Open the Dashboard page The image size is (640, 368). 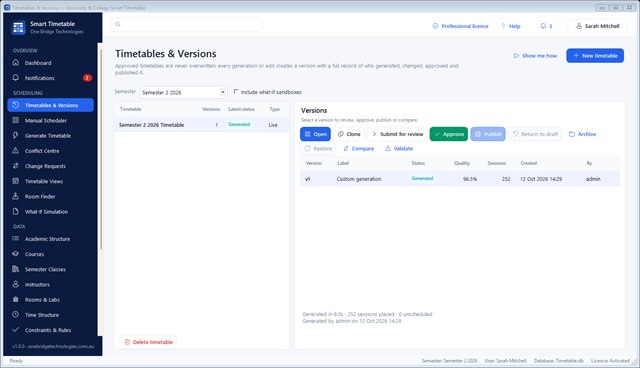click(x=51, y=63)
